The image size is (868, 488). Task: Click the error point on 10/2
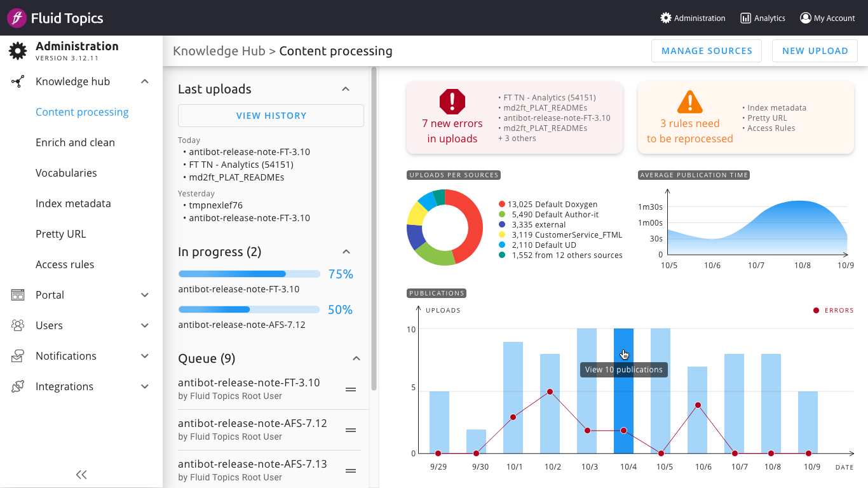tap(550, 392)
